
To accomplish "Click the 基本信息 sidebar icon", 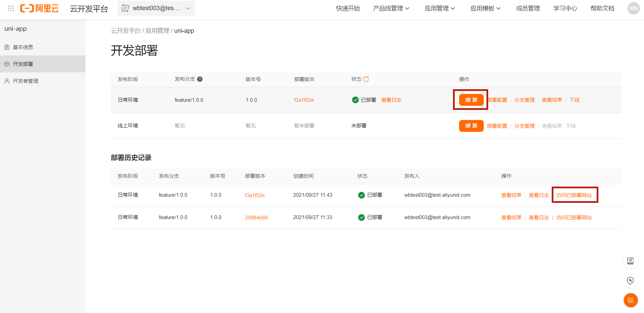I will click(7, 47).
